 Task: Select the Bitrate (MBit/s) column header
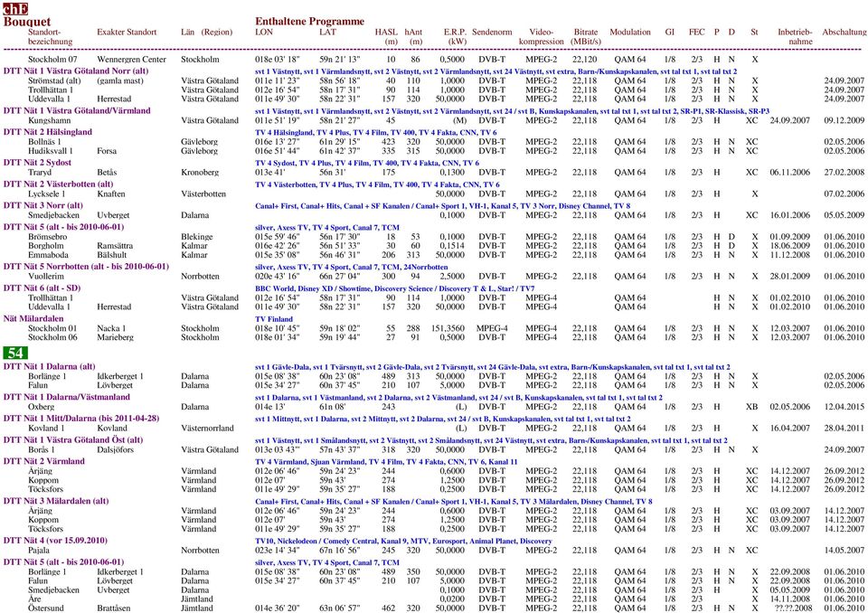586,36
